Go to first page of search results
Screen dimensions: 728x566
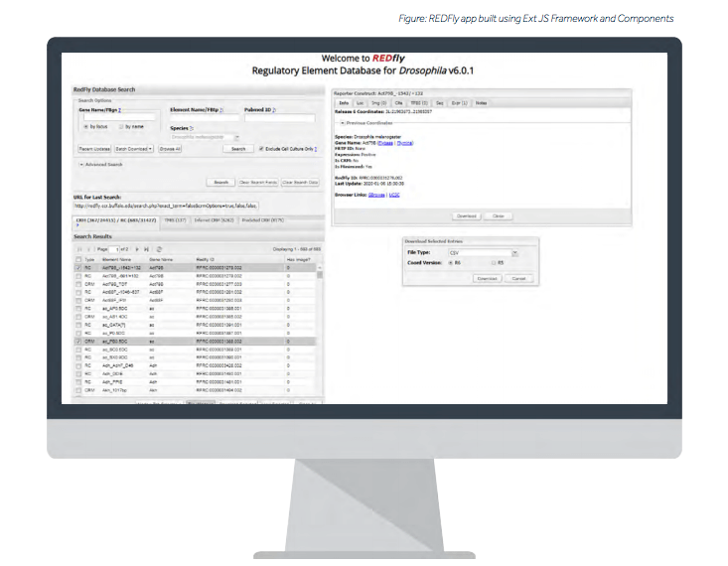[x=79, y=249]
